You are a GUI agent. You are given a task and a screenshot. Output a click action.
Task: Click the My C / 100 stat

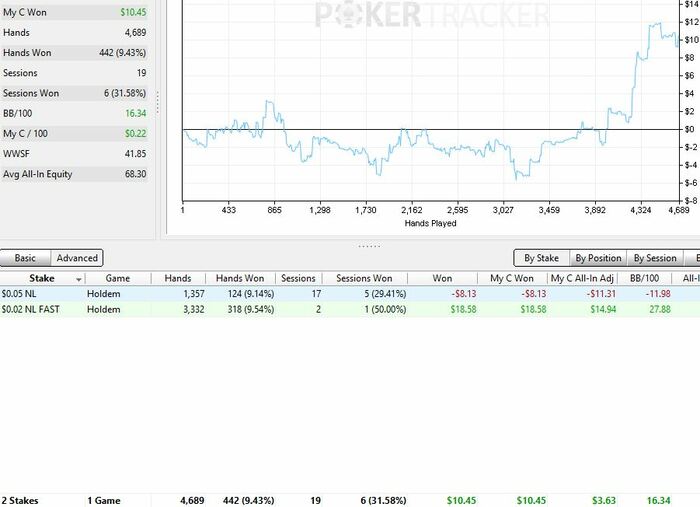pyautogui.click(x=74, y=133)
